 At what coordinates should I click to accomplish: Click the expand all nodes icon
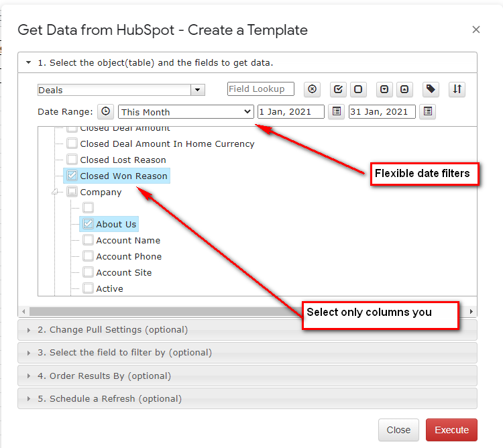384,89
